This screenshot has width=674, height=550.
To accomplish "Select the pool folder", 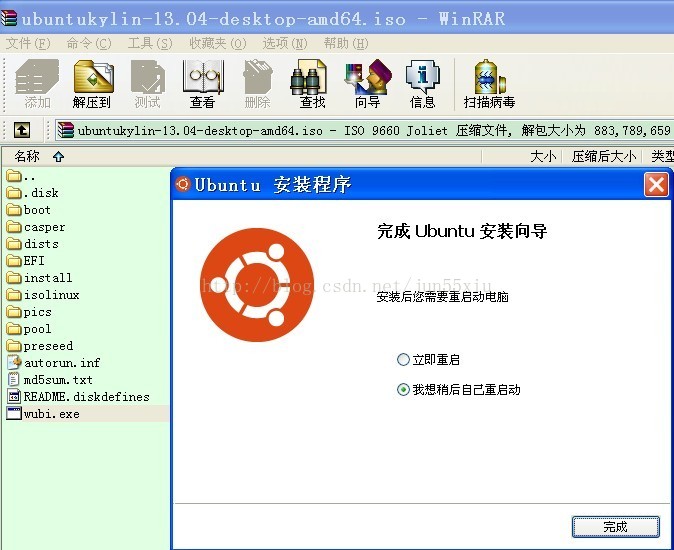I will tap(29, 329).
